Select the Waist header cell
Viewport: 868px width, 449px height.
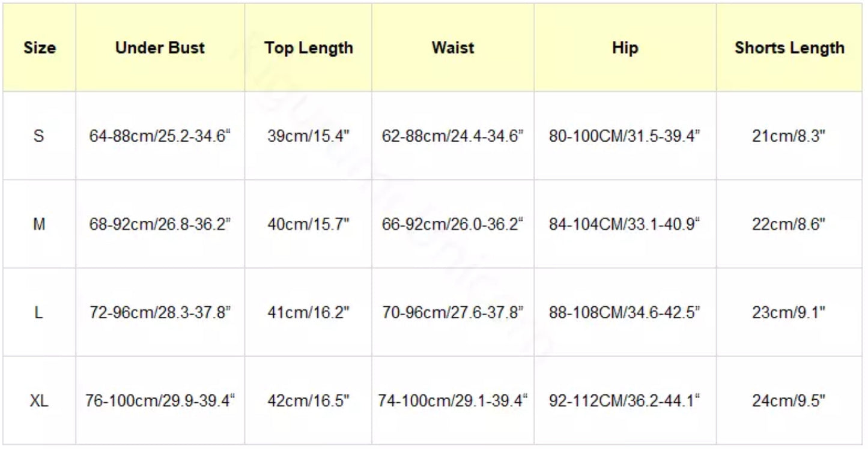click(453, 48)
